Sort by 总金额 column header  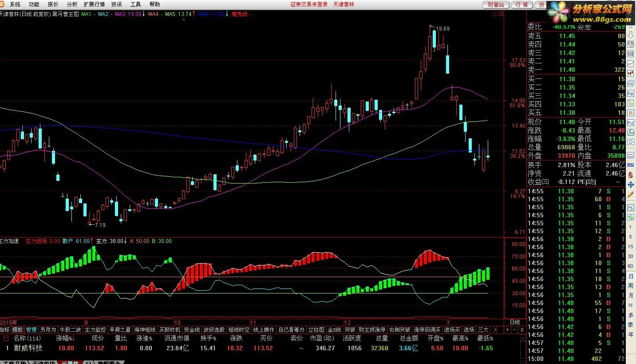(x=409, y=338)
